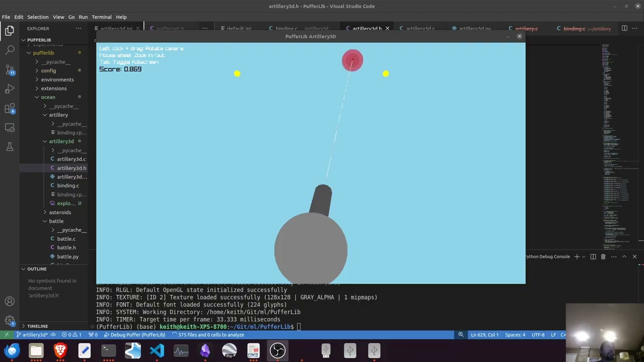
Task: Open the Manage gear icon
Action: pos(10,321)
